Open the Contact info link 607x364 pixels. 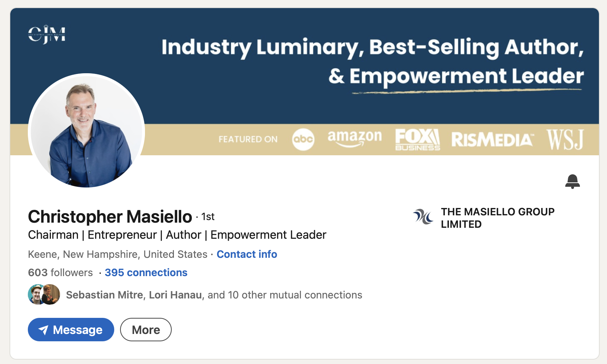247,254
